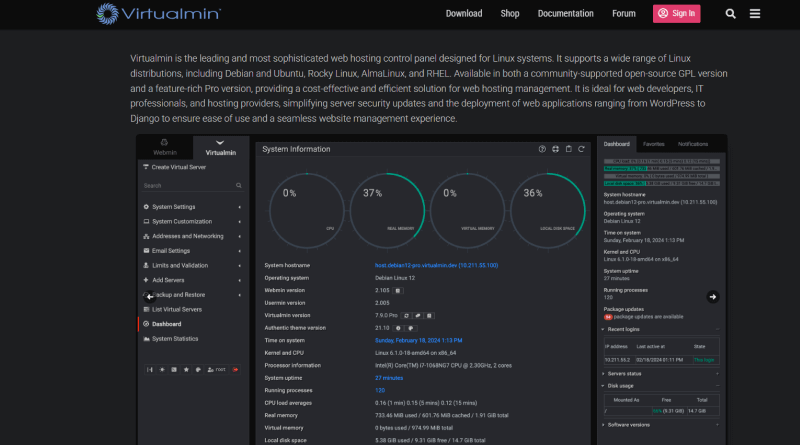Advance to the next carousel slide arrow
Image resolution: width=800 pixels, height=445 pixels.
713,297
